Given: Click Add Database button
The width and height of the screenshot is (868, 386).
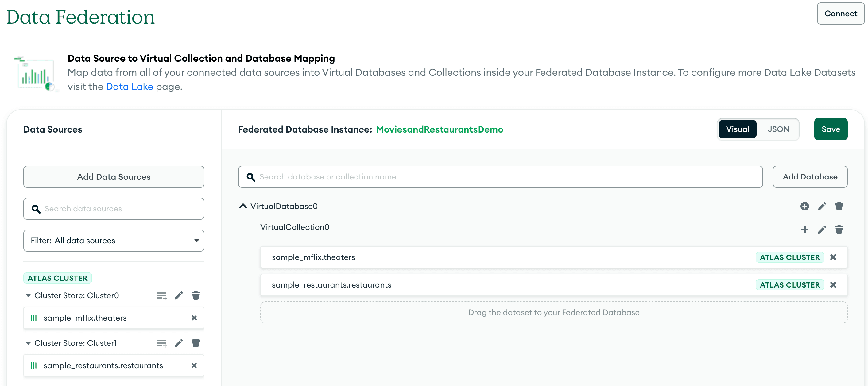Looking at the screenshot, I should tap(810, 176).
